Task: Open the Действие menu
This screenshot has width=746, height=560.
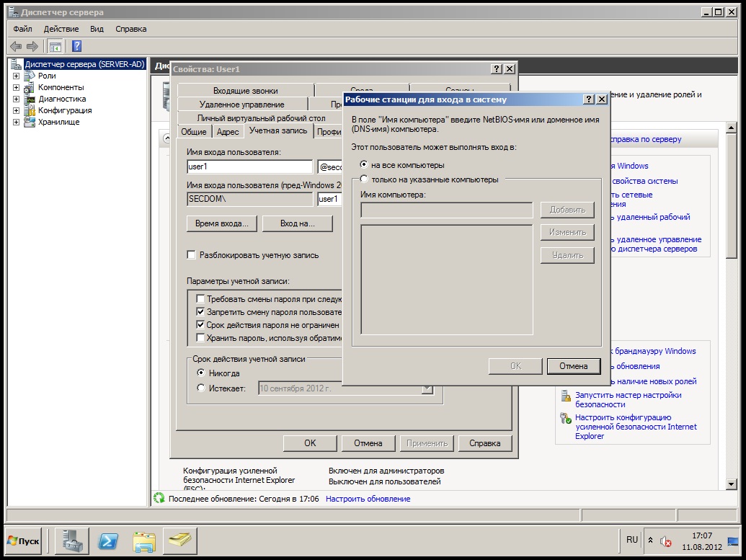Action: 61,29
